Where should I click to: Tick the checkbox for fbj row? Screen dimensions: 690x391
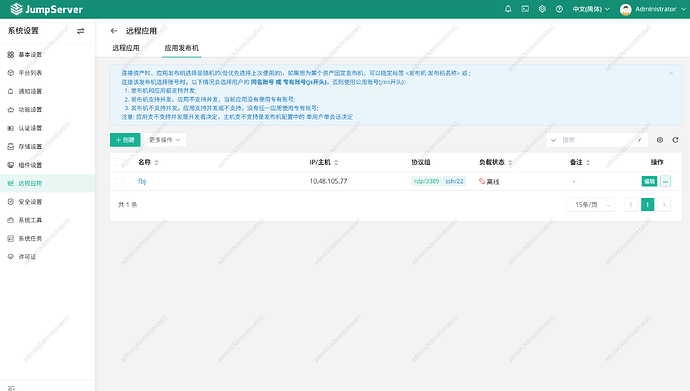pyautogui.click(x=119, y=181)
